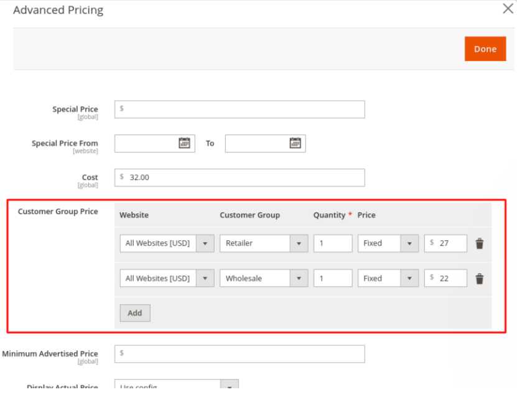Change Fixed price type in Retailer row
This screenshot has width=517, height=420.
coord(388,243)
